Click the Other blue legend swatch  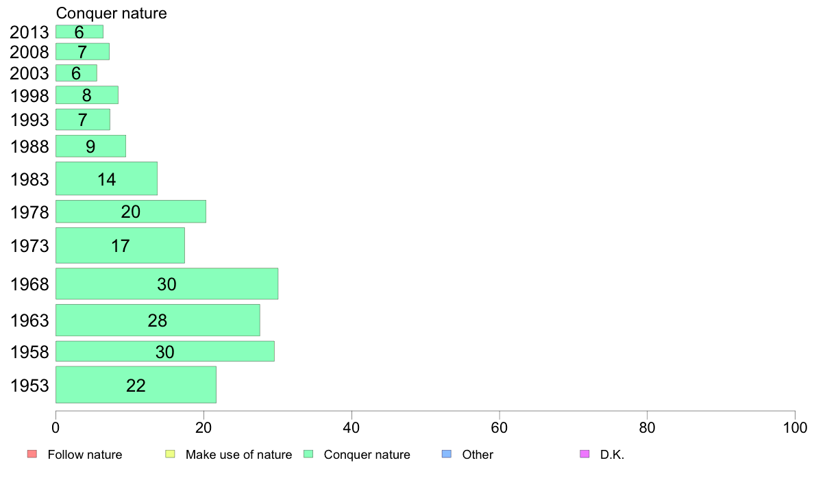click(447, 454)
